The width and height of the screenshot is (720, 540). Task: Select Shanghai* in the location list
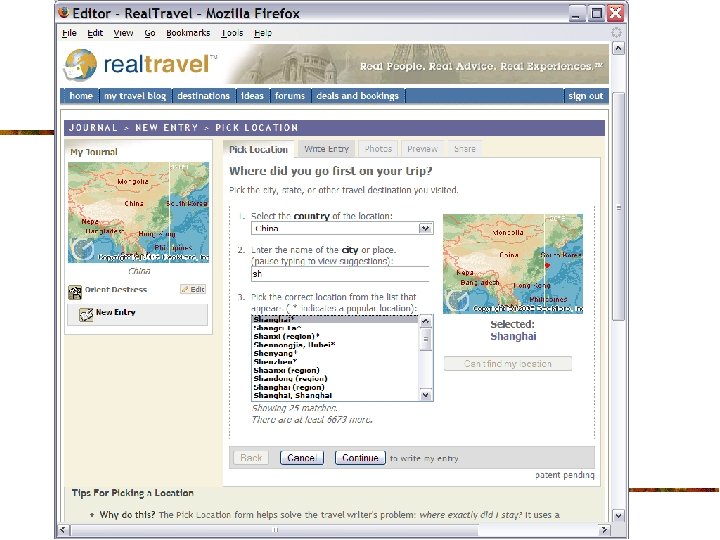pyautogui.click(x=335, y=320)
